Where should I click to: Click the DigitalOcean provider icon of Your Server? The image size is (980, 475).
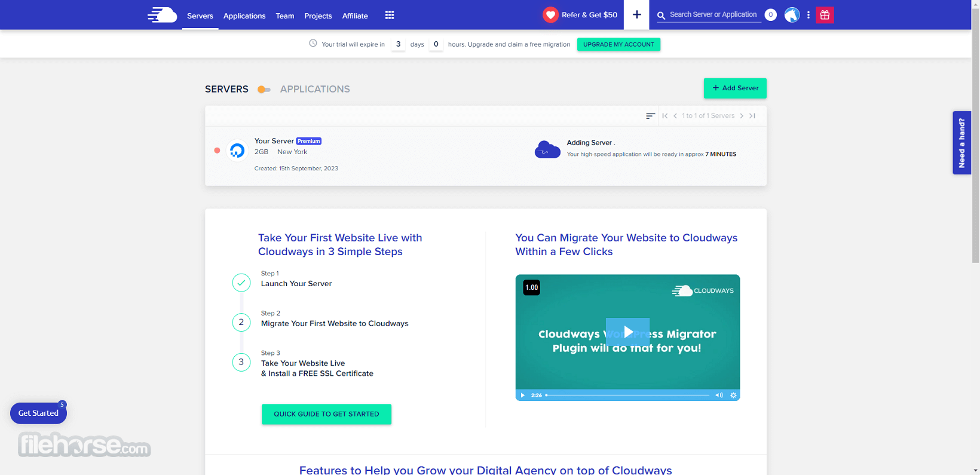point(237,151)
